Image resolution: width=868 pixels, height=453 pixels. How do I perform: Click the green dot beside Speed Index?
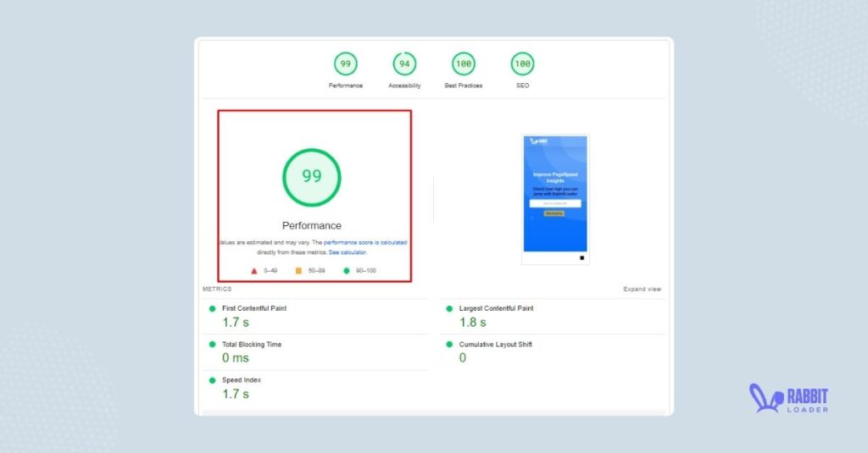pos(212,380)
